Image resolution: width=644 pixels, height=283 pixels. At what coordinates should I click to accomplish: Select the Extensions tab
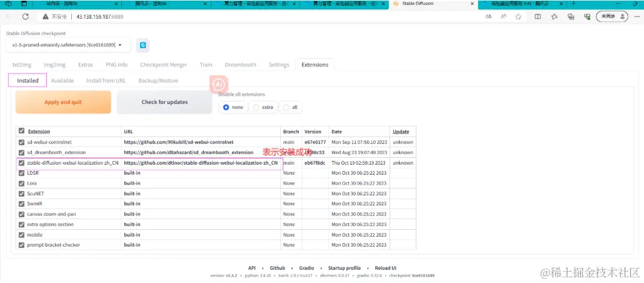coord(314,64)
